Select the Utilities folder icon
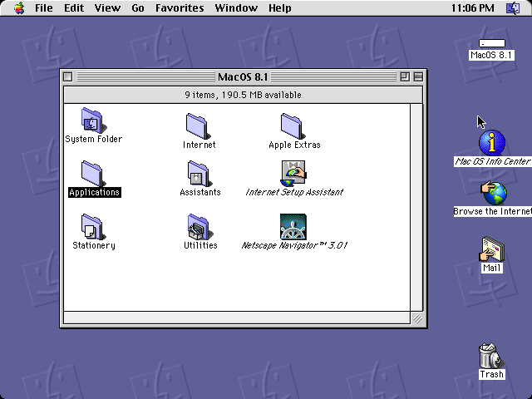This screenshot has width=532, height=399. pyautogui.click(x=199, y=227)
